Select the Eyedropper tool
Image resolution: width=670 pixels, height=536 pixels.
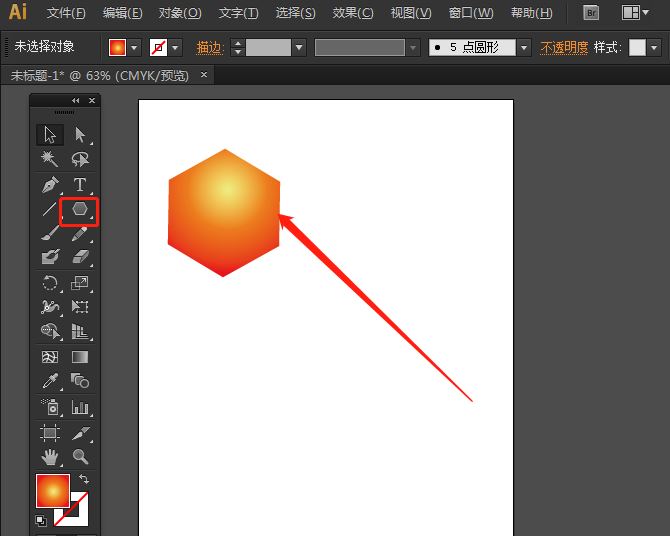point(50,381)
